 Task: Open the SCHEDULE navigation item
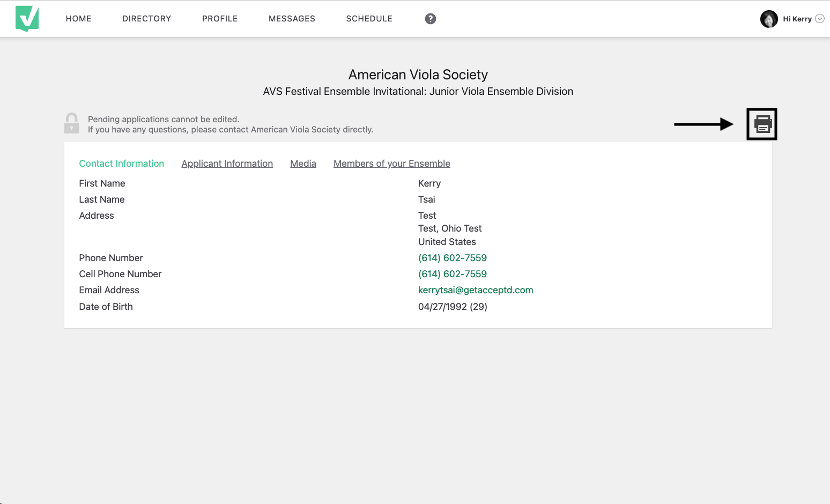(369, 19)
